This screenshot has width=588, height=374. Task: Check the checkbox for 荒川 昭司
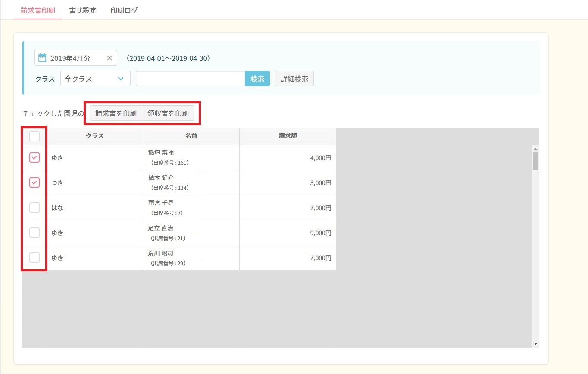[34, 258]
